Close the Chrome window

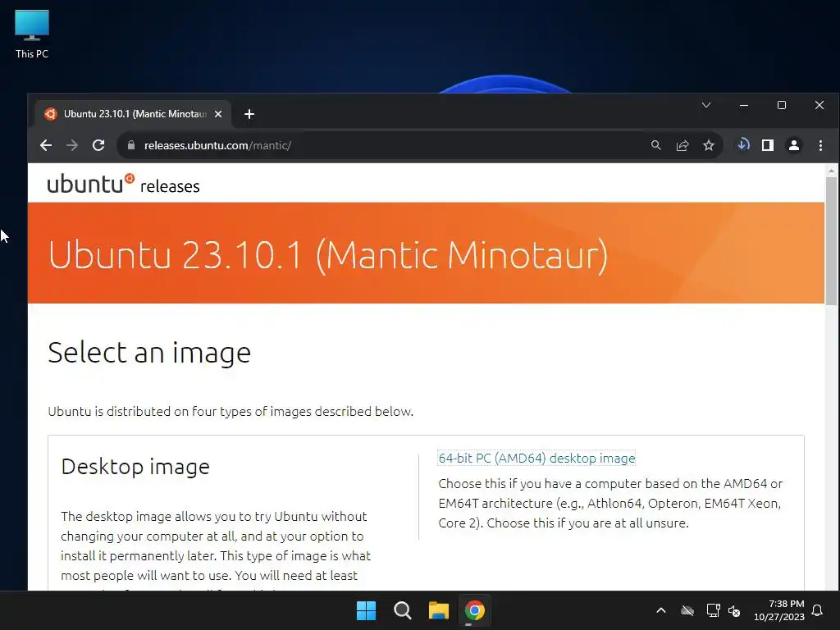tap(819, 105)
